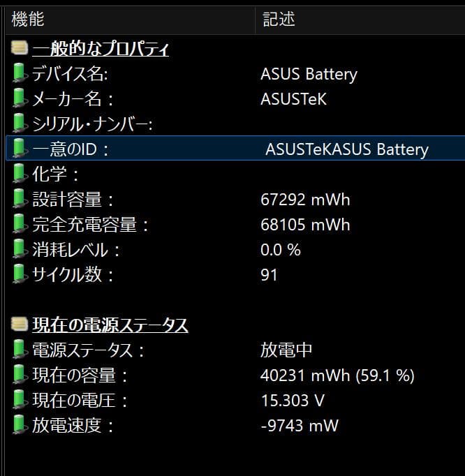The width and height of the screenshot is (465, 476).
Task: Click the -9743 mW discharge rate value
Action: 300,426
